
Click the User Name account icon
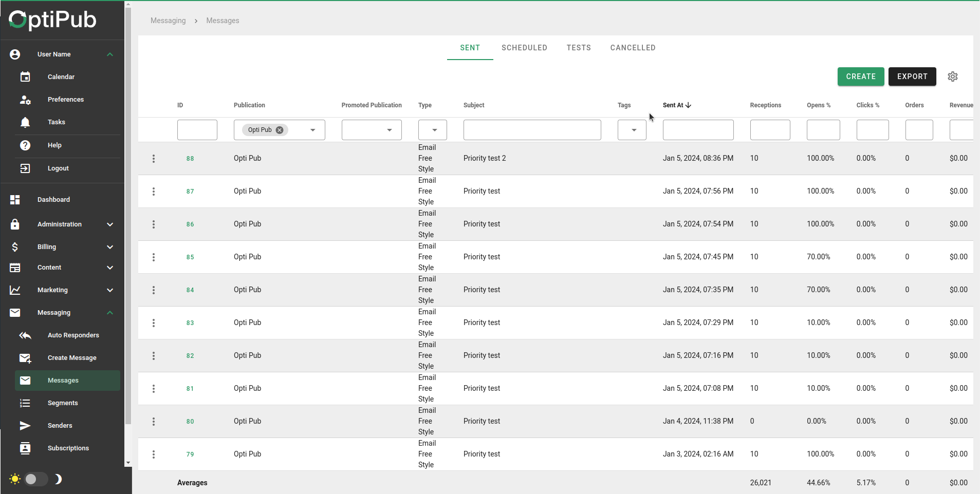point(15,54)
